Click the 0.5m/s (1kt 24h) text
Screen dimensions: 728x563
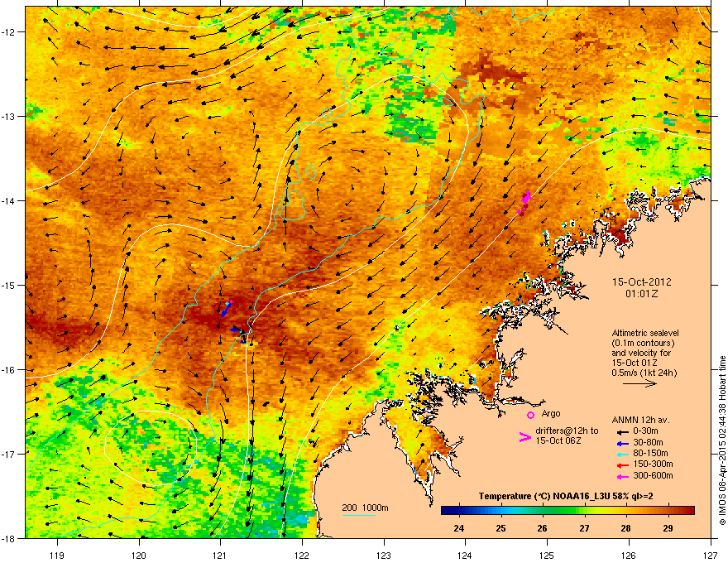[x=644, y=373]
